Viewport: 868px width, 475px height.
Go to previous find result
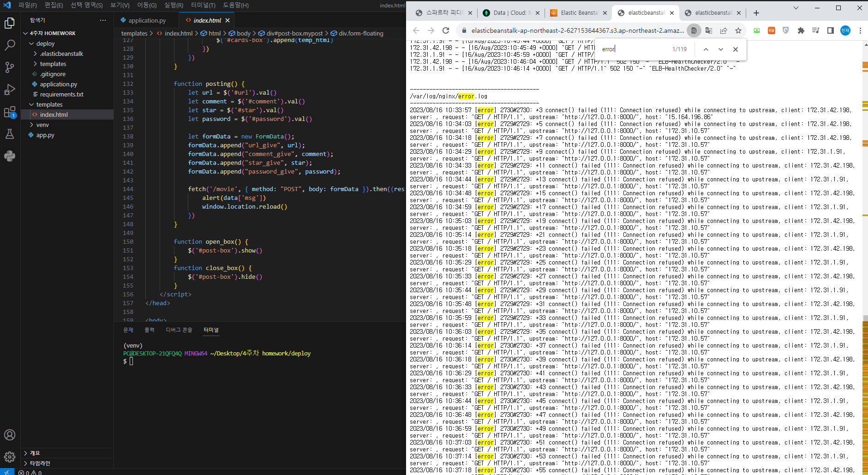(x=706, y=49)
